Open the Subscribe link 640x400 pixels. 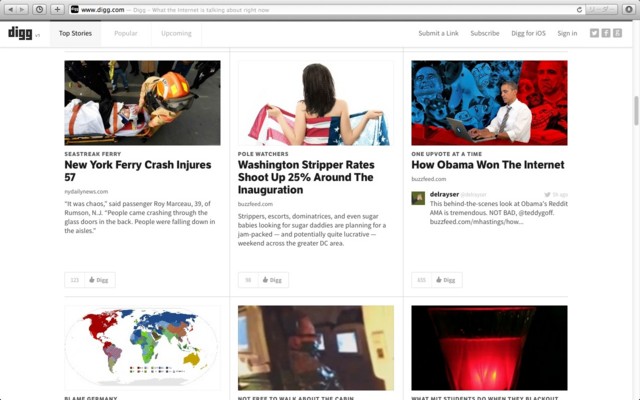tap(485, 33)
